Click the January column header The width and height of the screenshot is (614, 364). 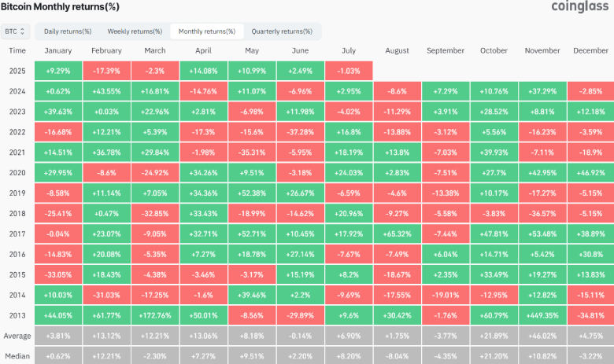point(58,50)
